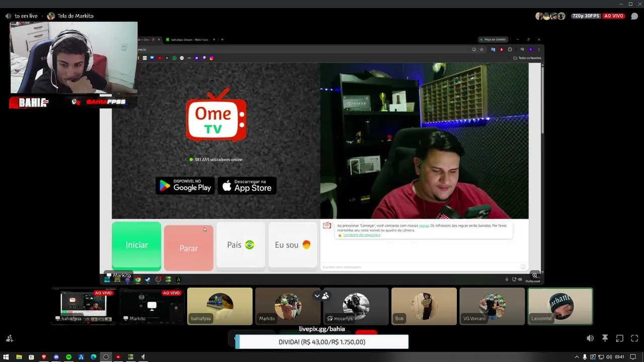Image resolution: width=644 pixels, height=362 pixels.
Task: Open the 'Todos os favoritos' bookmarks folder
Action: [527, 58]
